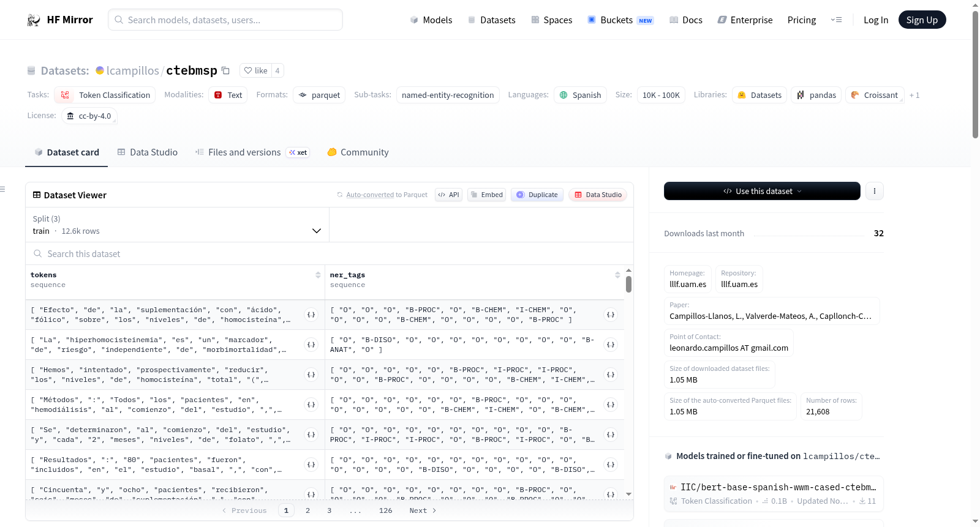Click the Token Classification task tag
Screen dimensions: 980x527
105,95
